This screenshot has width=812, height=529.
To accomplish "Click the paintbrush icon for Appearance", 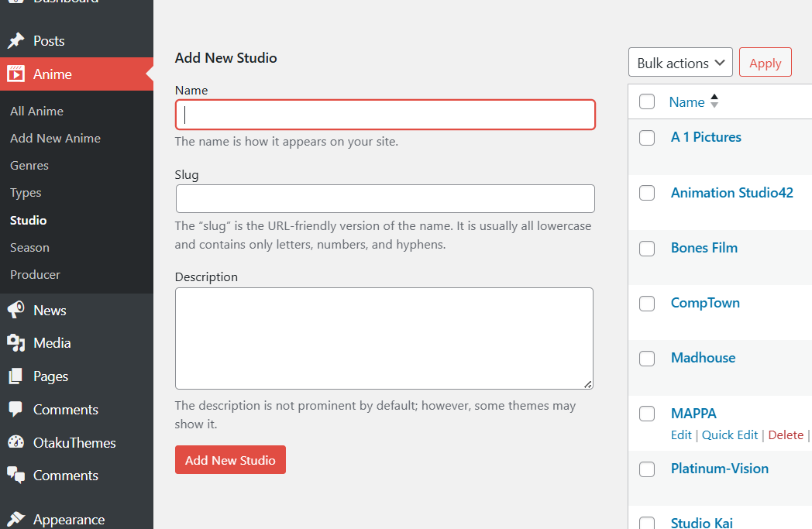I will (x=15, y=520).
